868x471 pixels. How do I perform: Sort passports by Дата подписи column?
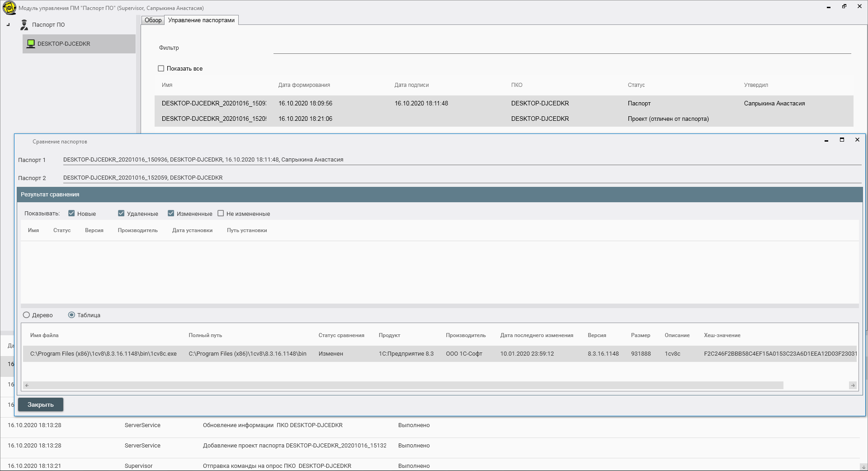pyautogui.click(x=411, y=85)
